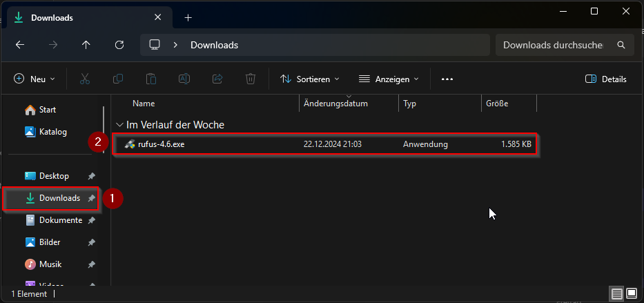Click the Paste clipboard icon
The width and height of the screenshot is (644, 303).
click(x=151, y=79)
